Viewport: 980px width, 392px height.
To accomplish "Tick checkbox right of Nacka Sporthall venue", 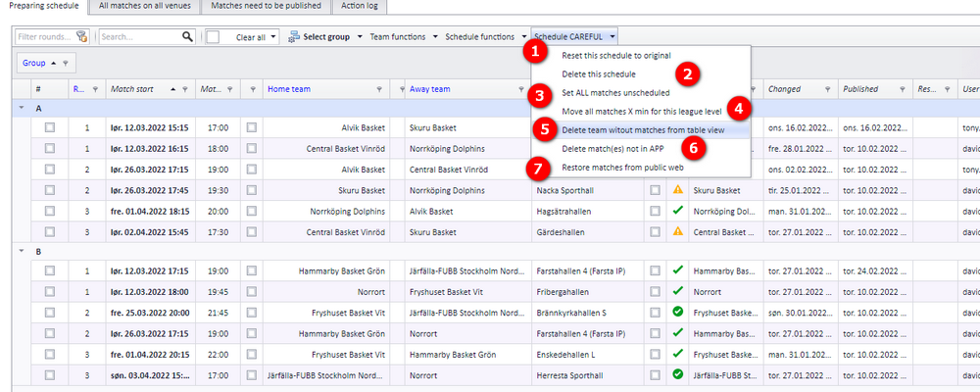I will [655, 190].
